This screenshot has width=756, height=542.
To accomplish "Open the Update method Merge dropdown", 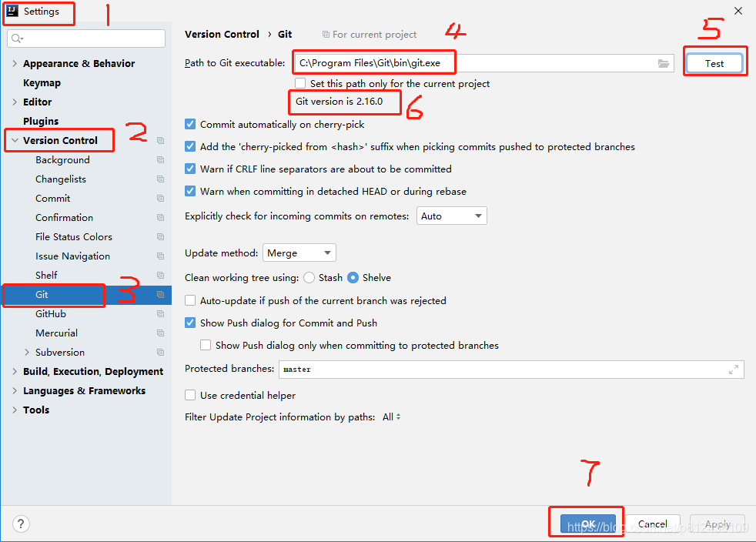I will click(x=299, y=253).
